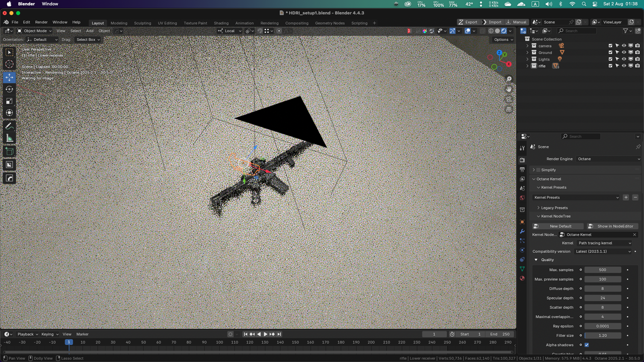Open the Render properties tab
This screenshot has width=644, height=362.
click(522, 160)
